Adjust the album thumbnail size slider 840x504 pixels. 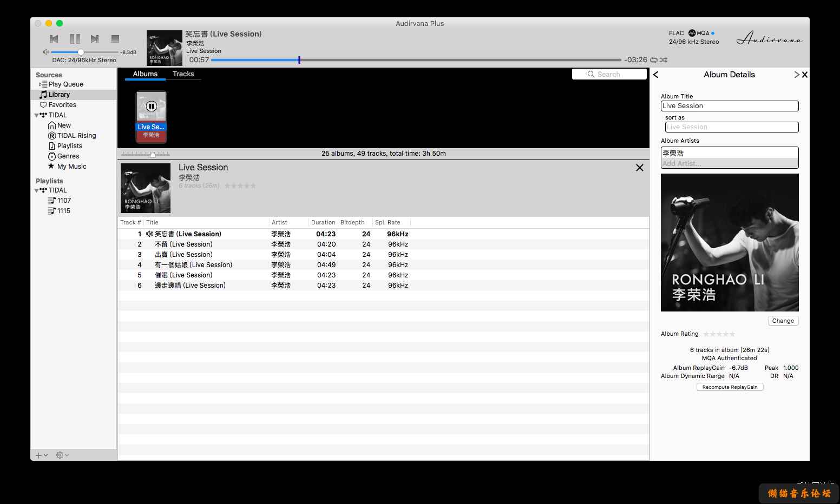coord(153,154)
